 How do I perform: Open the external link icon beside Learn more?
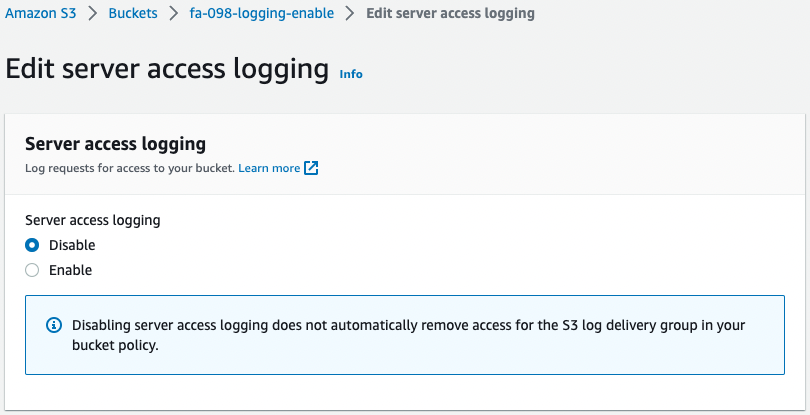(311, 168)
